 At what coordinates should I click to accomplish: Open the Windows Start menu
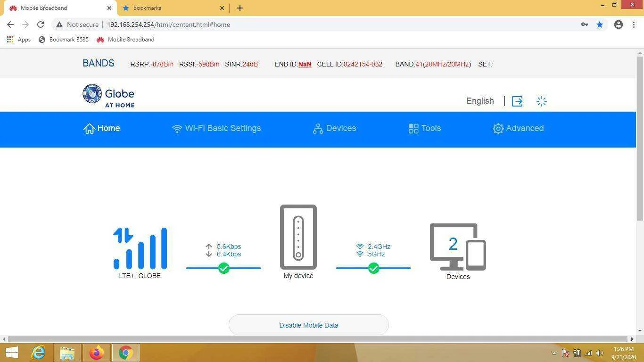11,353
